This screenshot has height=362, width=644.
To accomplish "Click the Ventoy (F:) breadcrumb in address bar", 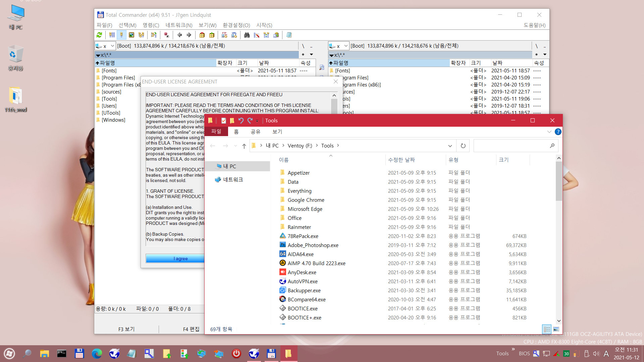I will tap(300, 145).
